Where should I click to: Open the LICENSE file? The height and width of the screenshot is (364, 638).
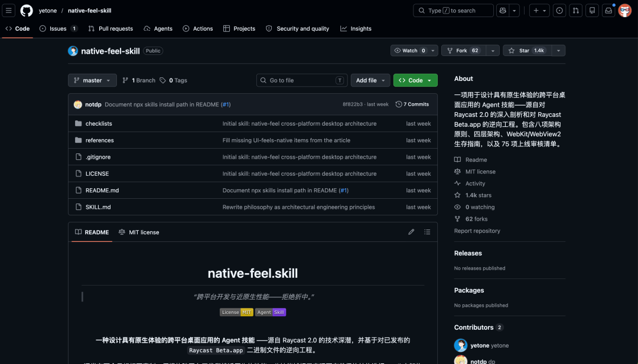click(x=97, y=173)
